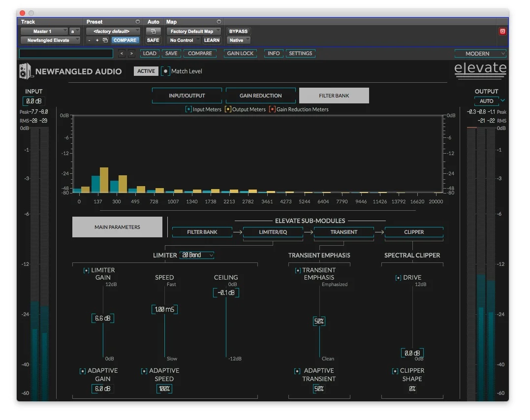Open the Factory Default Map dropdown
Screen dimensions: 530x420
pyautogui.click(x=193, y=31)
